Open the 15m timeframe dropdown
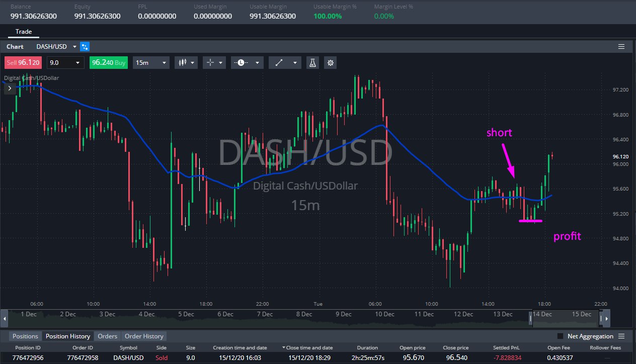Viewport: 636px width, 364px height. (151, 63)
